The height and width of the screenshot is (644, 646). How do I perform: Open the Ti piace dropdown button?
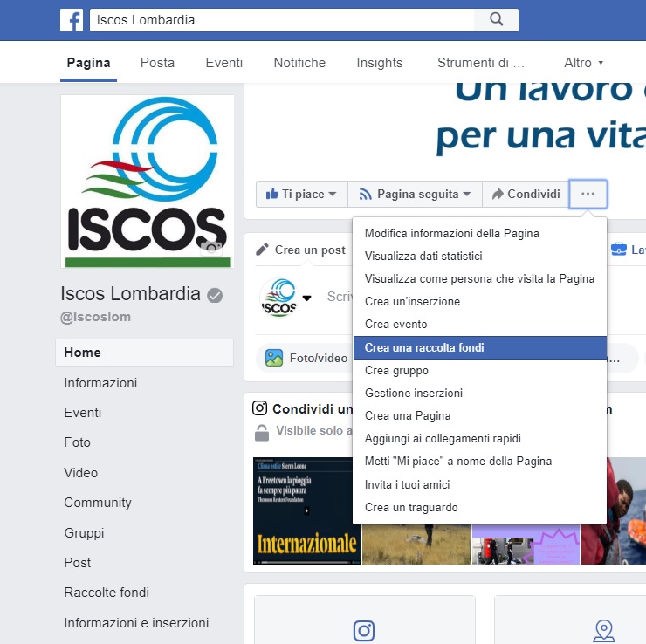coord(301,194)
